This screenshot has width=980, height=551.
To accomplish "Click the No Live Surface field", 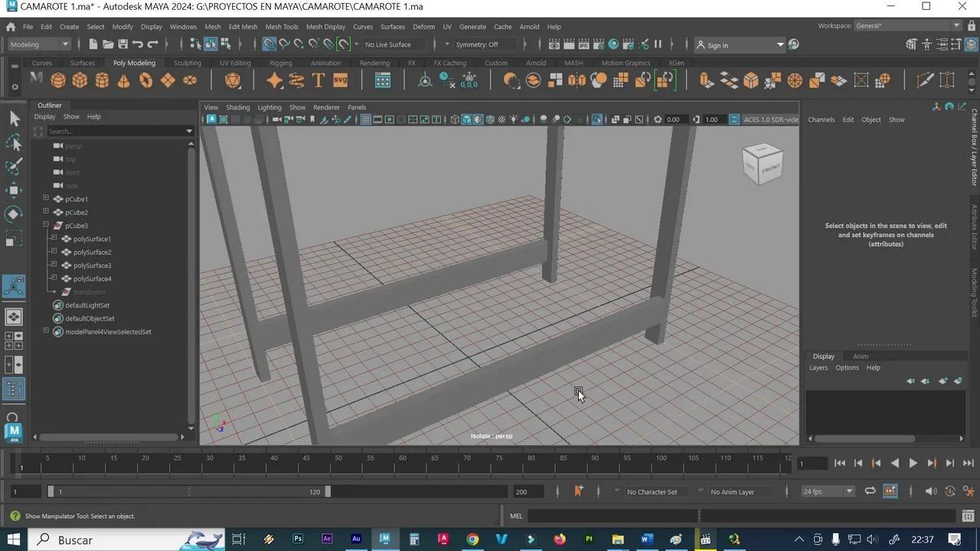I will (x=396, y=44).
